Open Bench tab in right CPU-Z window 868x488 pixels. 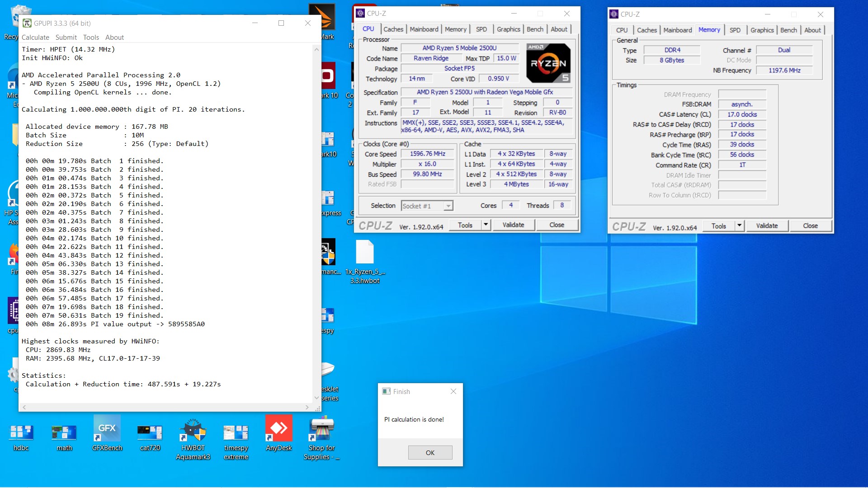788,30
